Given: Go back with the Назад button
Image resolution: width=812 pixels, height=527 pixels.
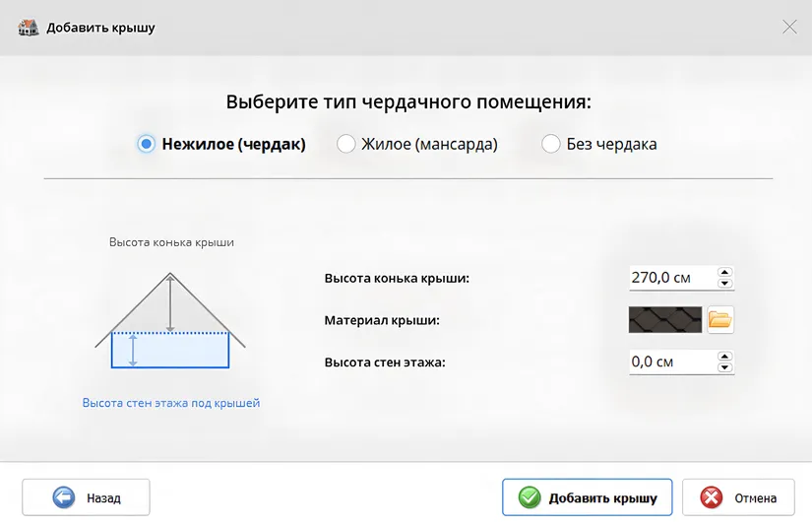Looking at the screenshot, I should [x=86, y=497].
